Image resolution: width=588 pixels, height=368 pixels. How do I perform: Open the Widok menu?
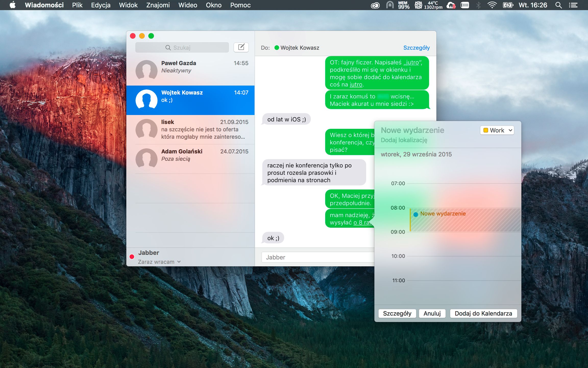[x=128, y=5]
